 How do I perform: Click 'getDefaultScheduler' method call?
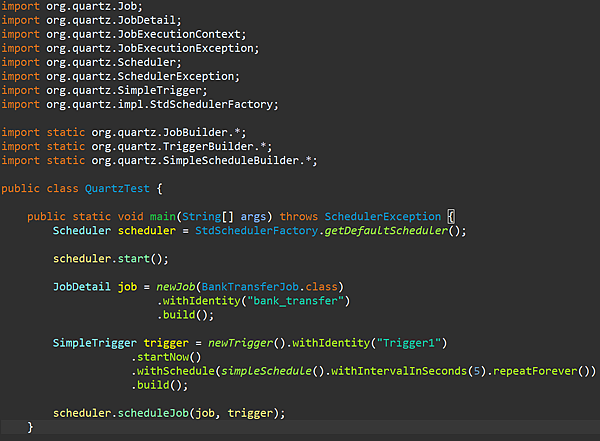(x=386, y=231)
